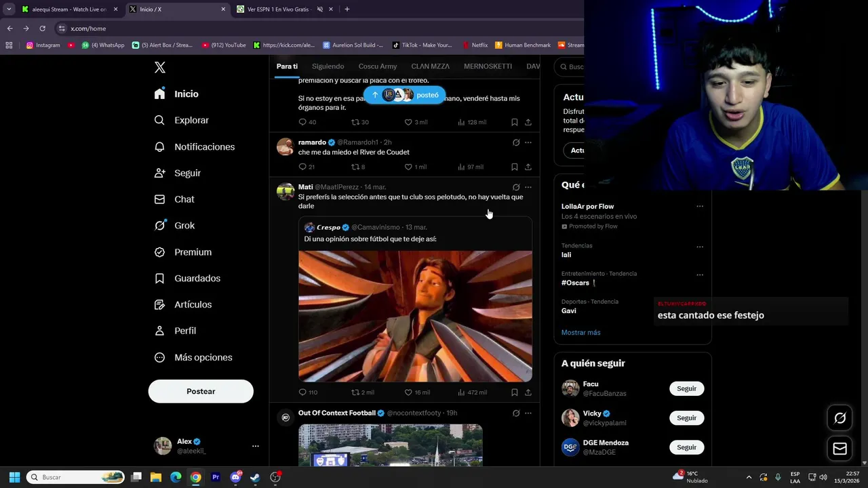Open Seguir in the sidebar
Image resolution: width=868 pixels, height=488 pixels.
[x=177, y=173]
